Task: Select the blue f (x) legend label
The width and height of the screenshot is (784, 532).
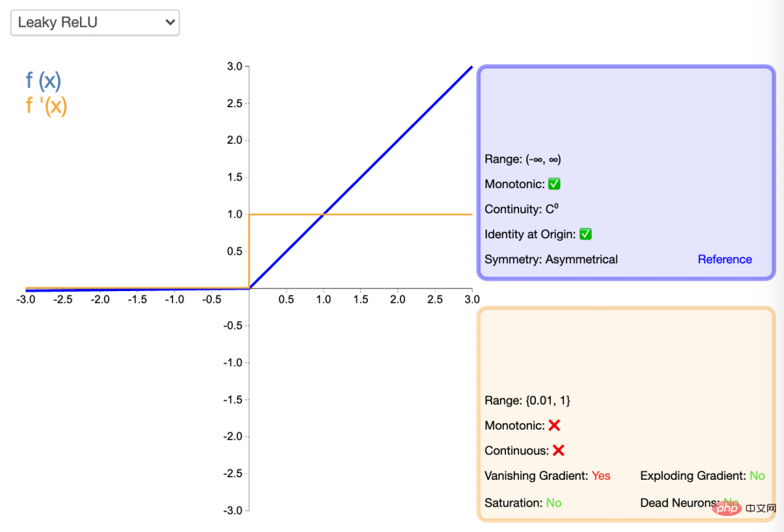Action: point(44,80)
